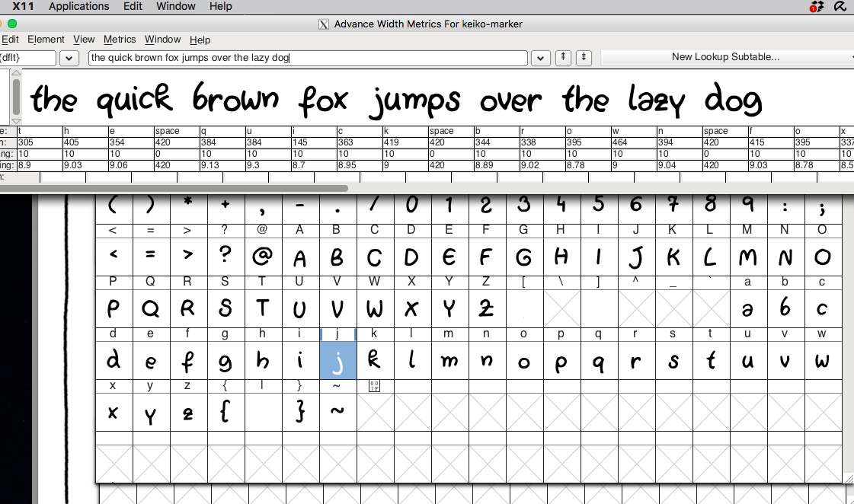Select the capital 'M' glyph cell
Viewport: 854px width, 504px height.
(748, 257)
